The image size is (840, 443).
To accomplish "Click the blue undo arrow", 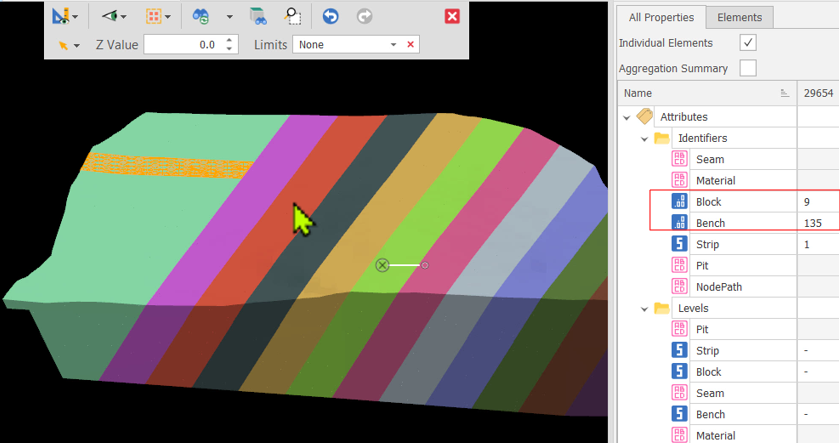I will pos(331,16).
